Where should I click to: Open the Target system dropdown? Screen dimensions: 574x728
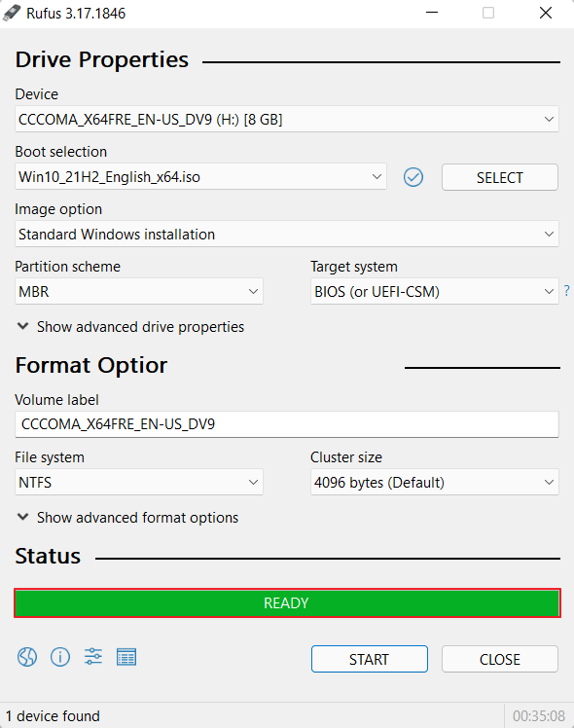[x=434, y=292]
